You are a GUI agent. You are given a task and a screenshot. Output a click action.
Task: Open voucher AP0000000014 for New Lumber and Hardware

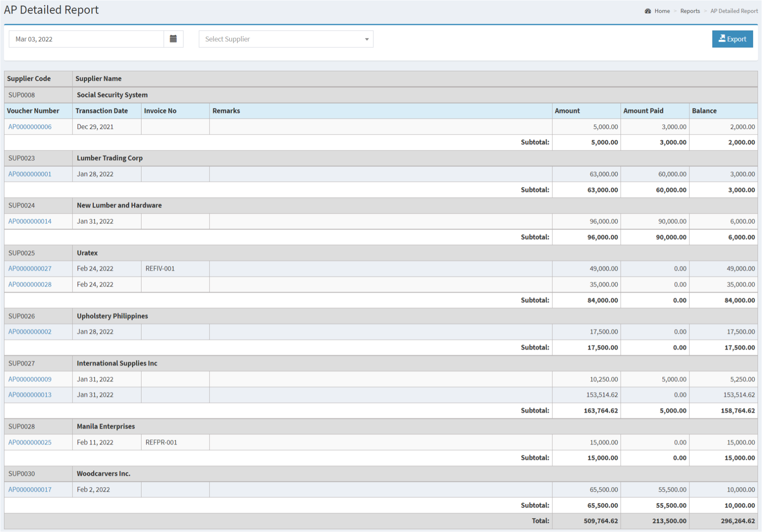pyautogui.click(x=30, y=221)
